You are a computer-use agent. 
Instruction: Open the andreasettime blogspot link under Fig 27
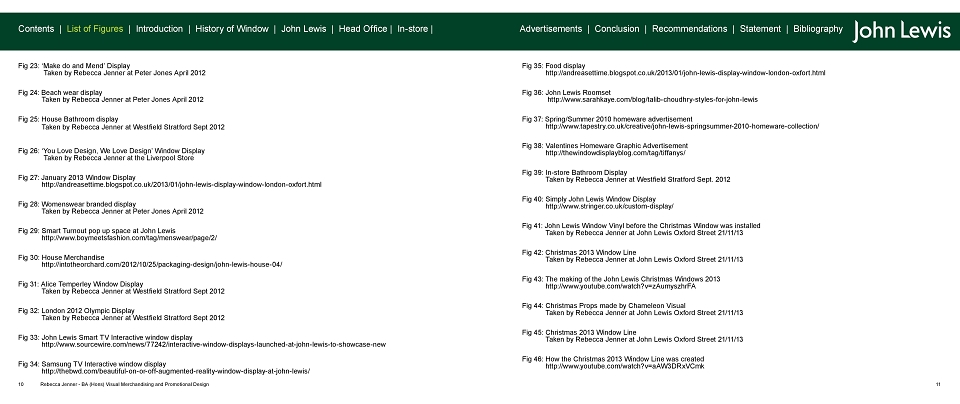[181, 185]
